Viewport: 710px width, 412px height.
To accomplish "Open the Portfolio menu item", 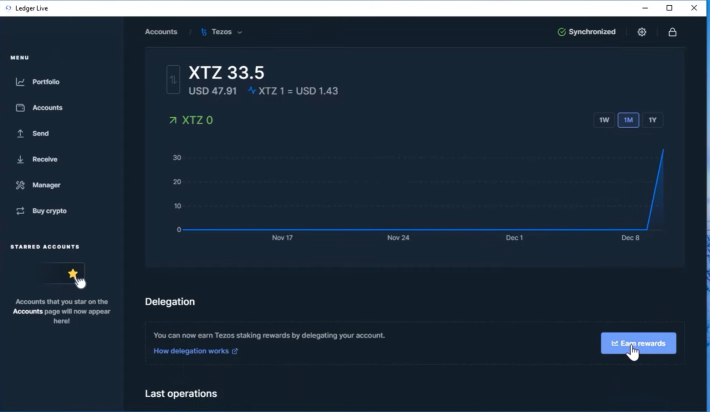I will coord(46,82).
